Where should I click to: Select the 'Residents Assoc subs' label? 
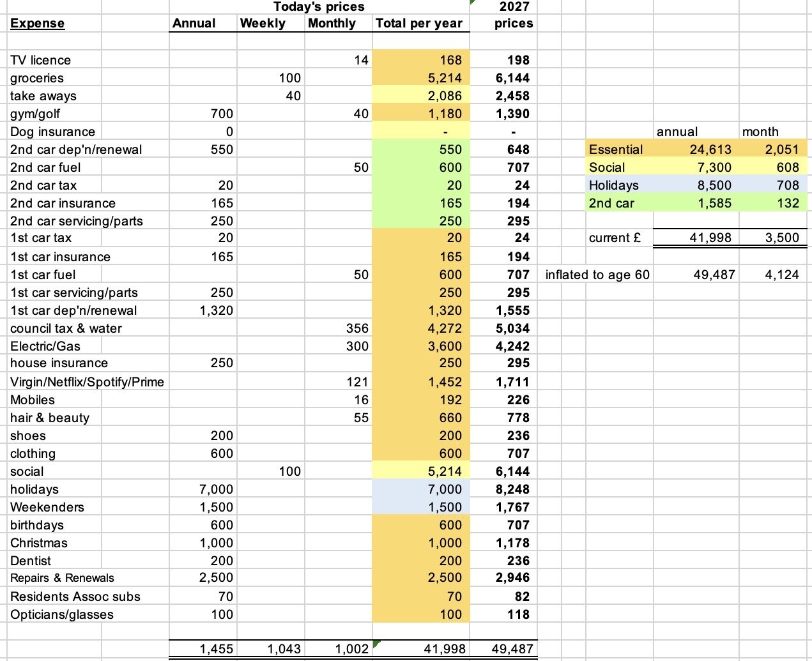(x=75, y=596)
